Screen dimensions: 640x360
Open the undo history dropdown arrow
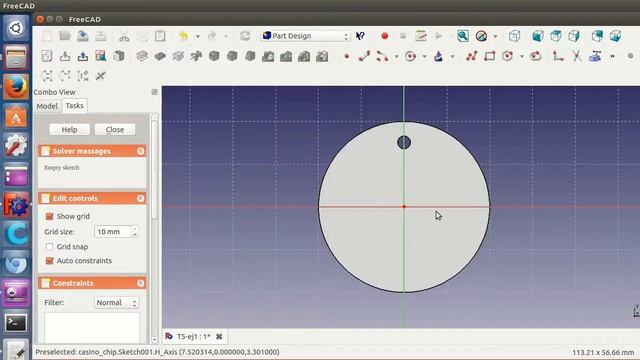pos(198,36)
